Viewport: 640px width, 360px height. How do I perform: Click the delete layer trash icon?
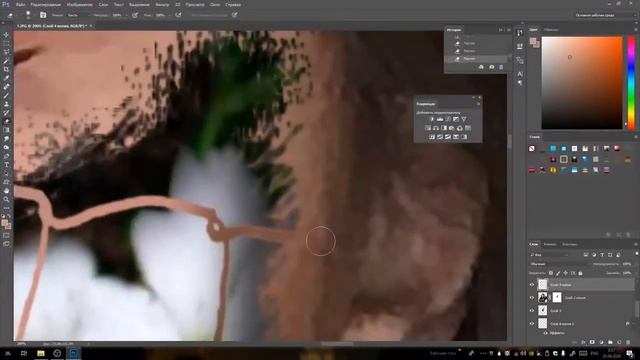pyautogui.click(x=628, y=342)
